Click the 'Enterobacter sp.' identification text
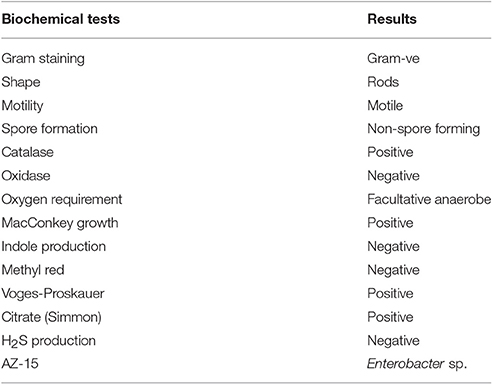The width and height of the screenshot is (492, 384). coord(417,364)
